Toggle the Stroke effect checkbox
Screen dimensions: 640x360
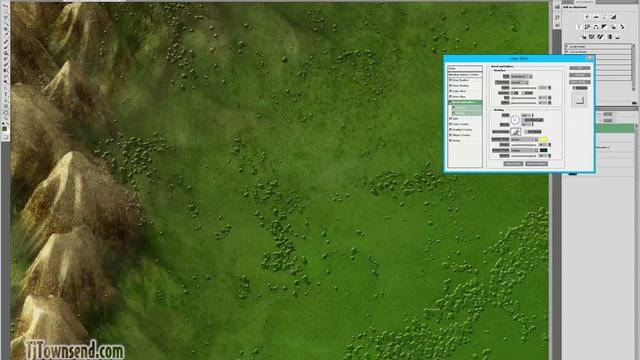tap(450, 140)
